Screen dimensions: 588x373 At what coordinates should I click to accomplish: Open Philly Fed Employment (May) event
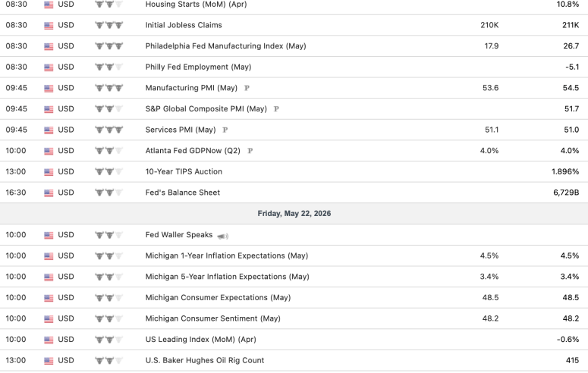point(198,67)
